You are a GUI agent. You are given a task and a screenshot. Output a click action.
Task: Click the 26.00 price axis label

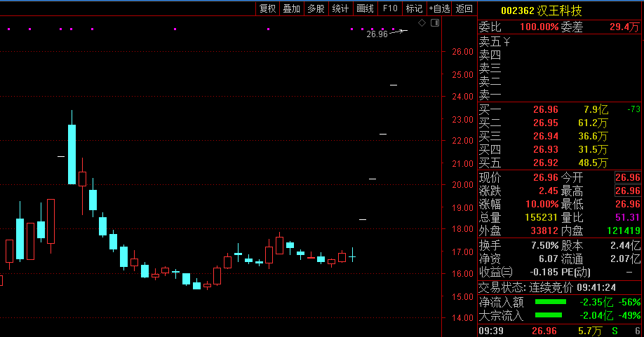click(x=462, y=52)
